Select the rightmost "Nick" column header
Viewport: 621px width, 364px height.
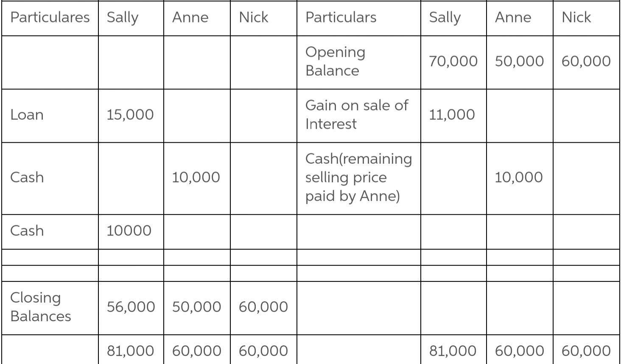click(x=576, y=17)
